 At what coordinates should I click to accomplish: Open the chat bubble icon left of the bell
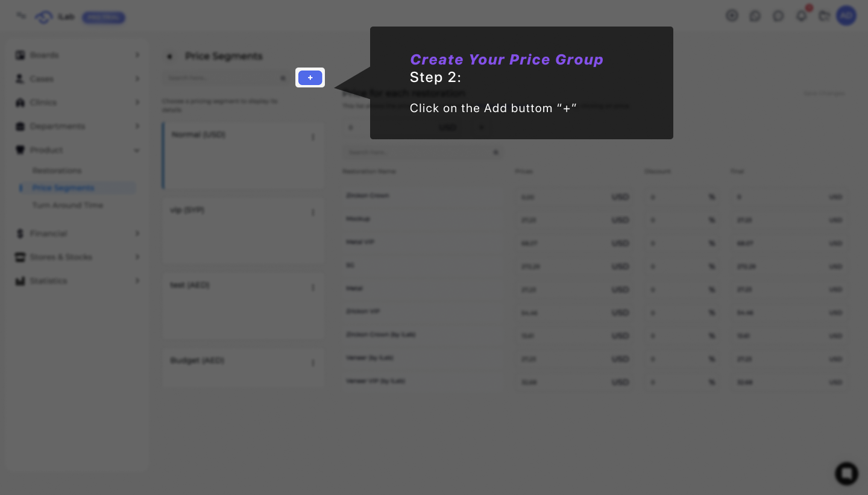[x=778, y=16]
